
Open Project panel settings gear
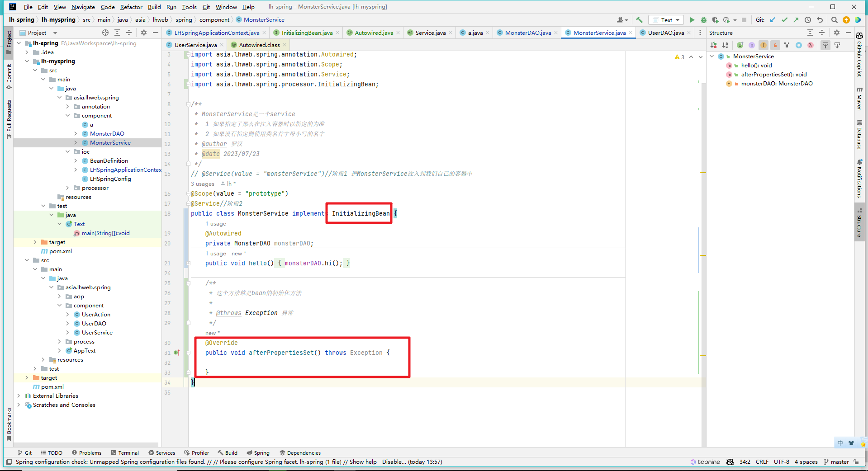pyautogui.click(x=144, y=33)
